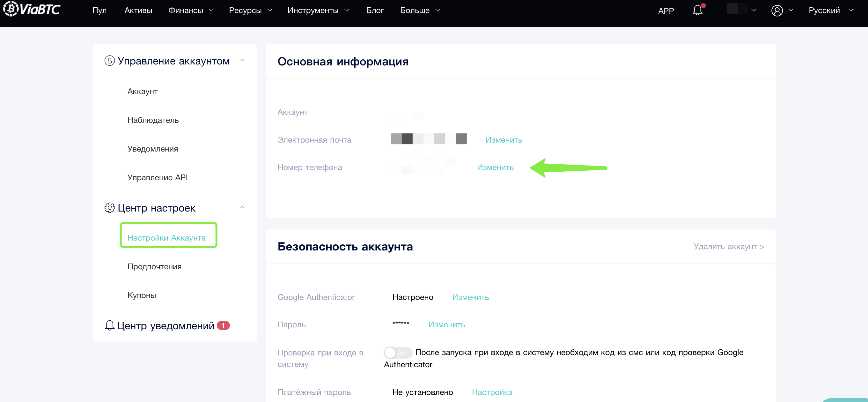The height and width of the screenshot is (402, 868).
Task: Open the Активы menu item
Action: 138,11
